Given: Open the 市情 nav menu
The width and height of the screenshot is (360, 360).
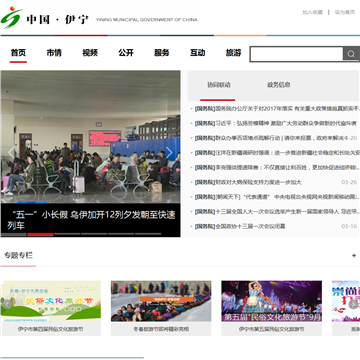Looking at the screenshot, I should (54, 53).
